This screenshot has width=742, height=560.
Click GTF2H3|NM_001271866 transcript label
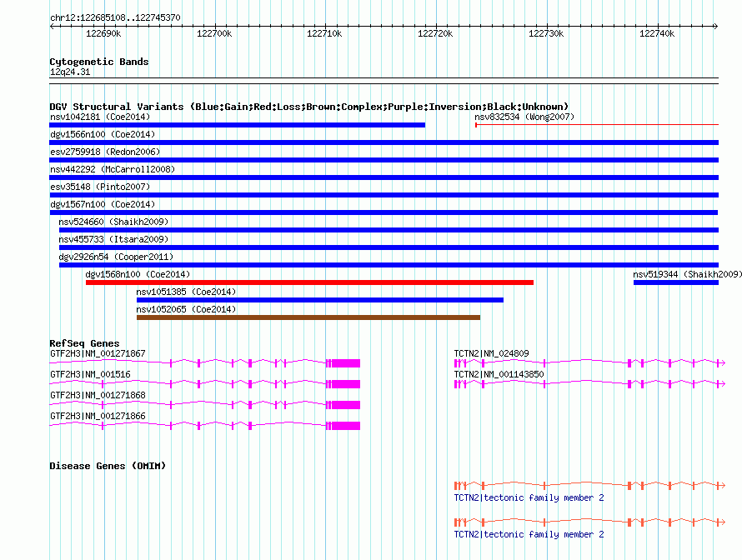click(98, 416)
